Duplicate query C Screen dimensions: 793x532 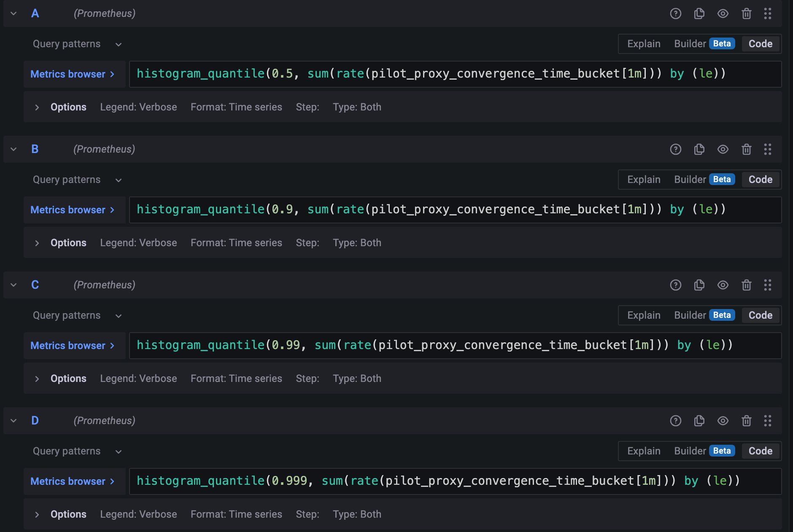[699, 285]
